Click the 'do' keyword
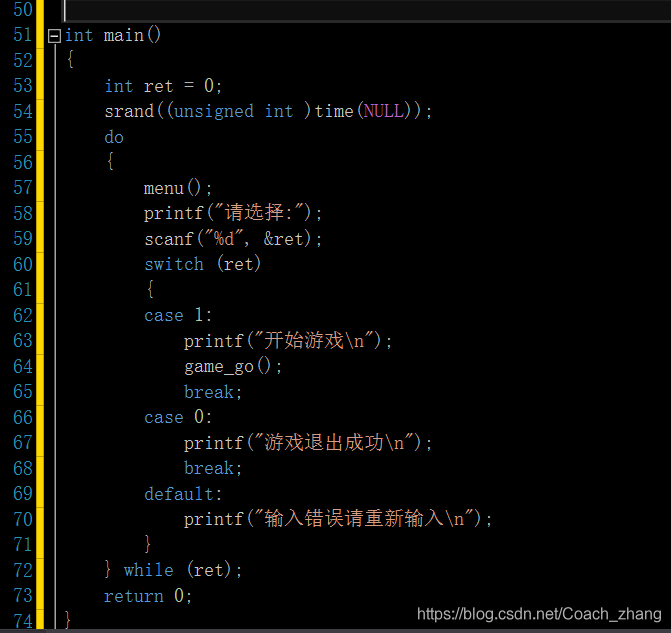Viewport: 671px width, 633px height. 114,137
